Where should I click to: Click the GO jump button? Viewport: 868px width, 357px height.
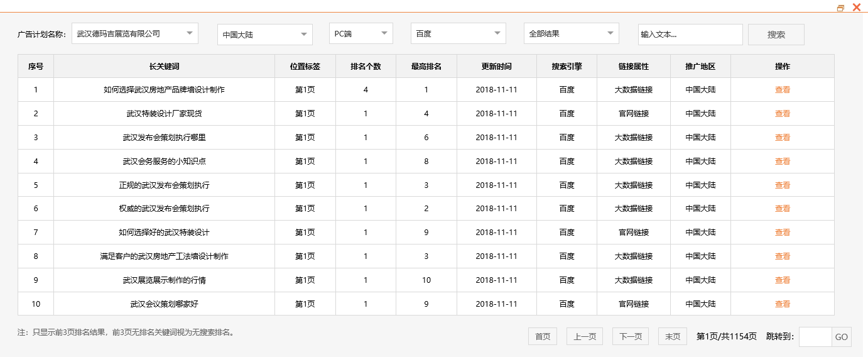(x=842, y=337)
